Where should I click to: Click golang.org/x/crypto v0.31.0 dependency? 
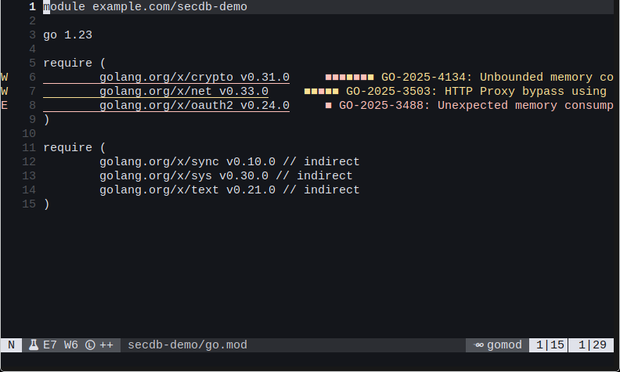click(195, 77)
